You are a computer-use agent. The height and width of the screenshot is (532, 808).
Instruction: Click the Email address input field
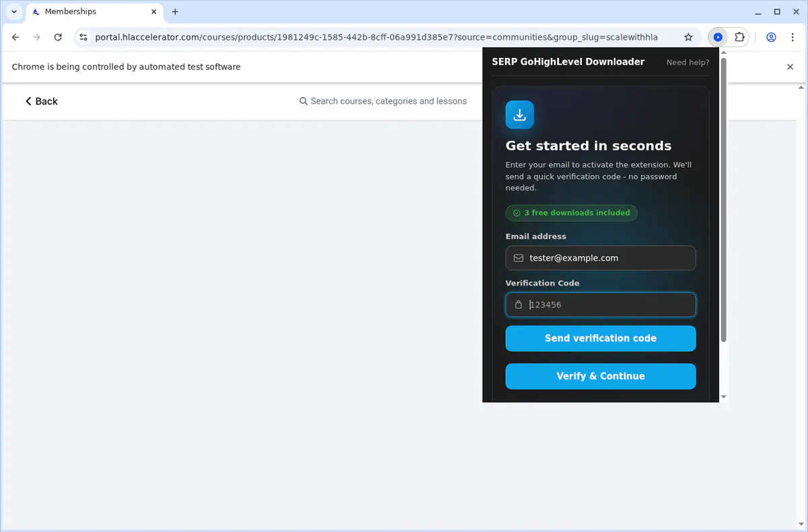point(601,258)
